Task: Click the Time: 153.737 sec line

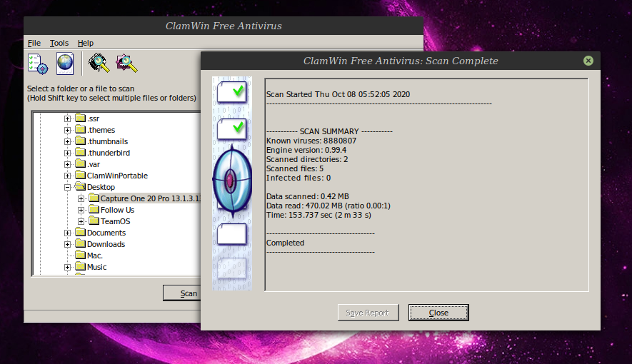Action: coord(318,215)
